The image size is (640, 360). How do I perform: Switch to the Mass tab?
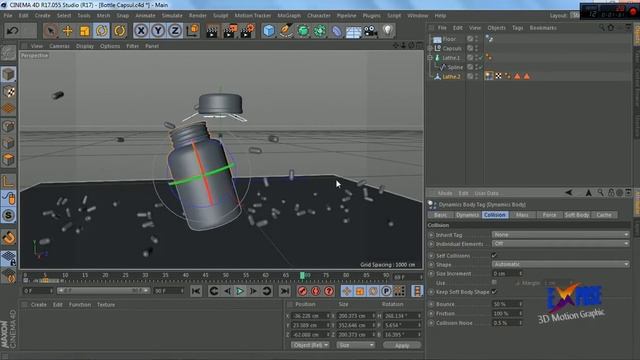(522, 215)
